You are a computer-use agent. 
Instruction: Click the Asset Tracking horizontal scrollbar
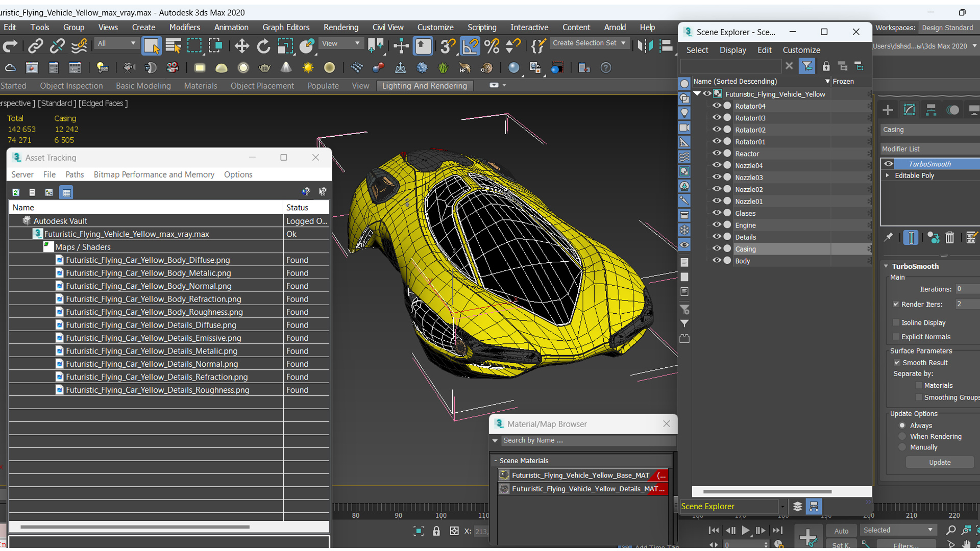135,527
